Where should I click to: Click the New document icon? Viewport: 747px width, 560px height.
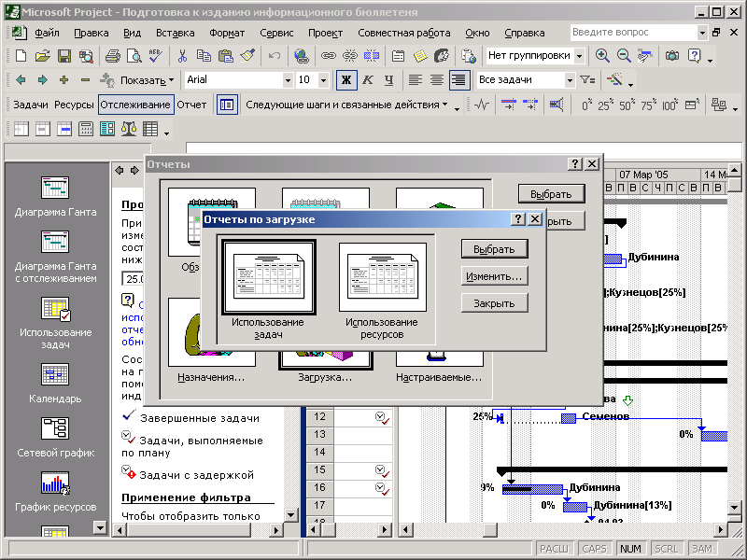point(21,56)
